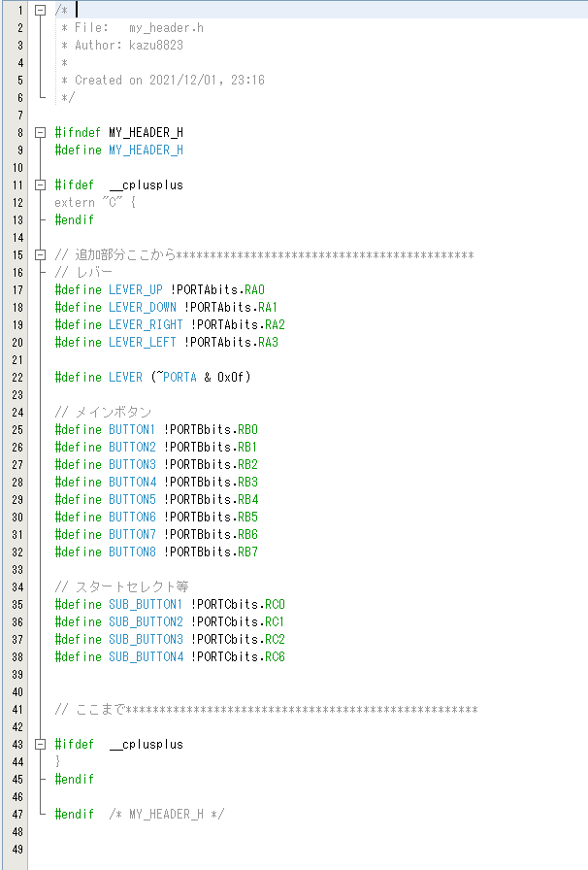This screenshot has width=588, height=870.
Task: Click RC0 in the SUB_BUTTON1 definition
Action: [x=276, y=604]
